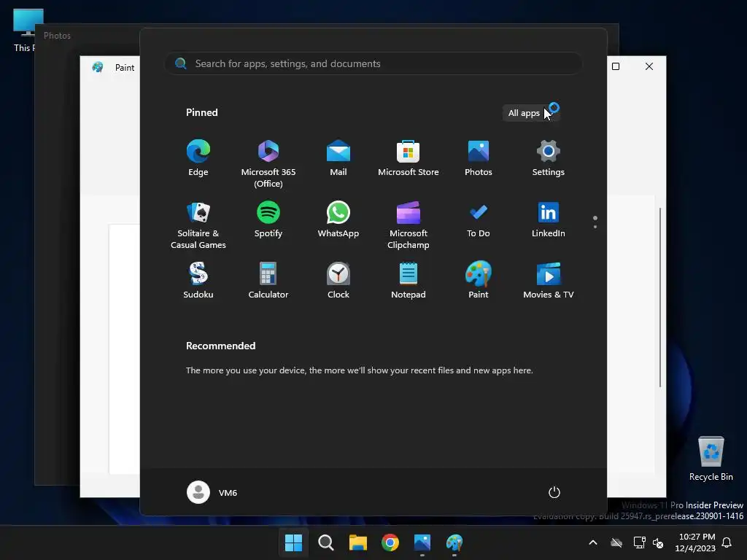Open Microsoft Clipchamp
747x560 pixels.
(409, 225)
